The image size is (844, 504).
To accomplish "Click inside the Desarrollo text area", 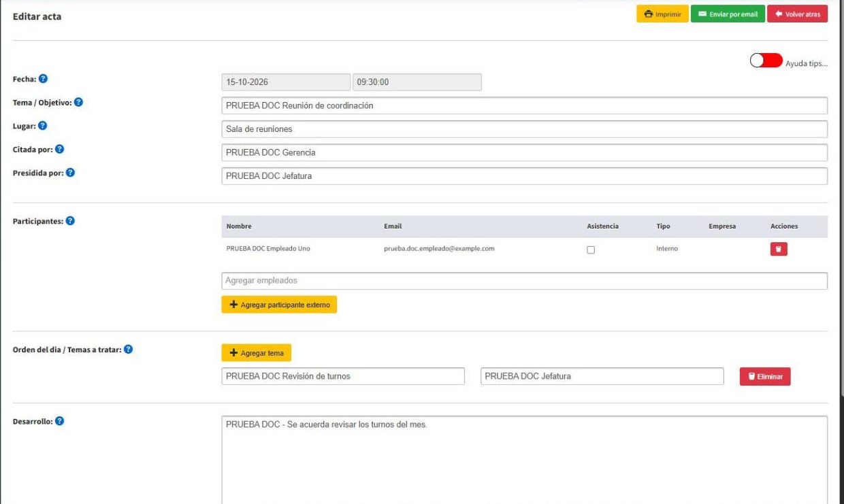I will 525,460.
